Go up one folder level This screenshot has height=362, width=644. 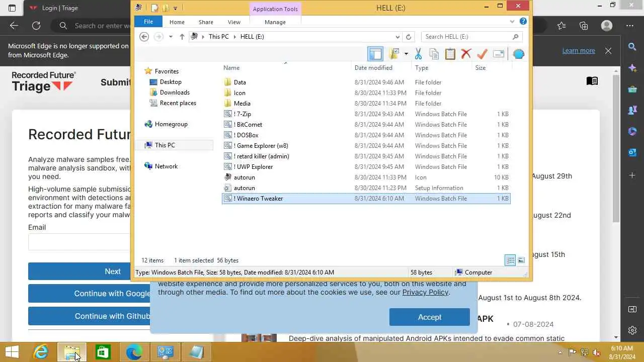point(182,37)
